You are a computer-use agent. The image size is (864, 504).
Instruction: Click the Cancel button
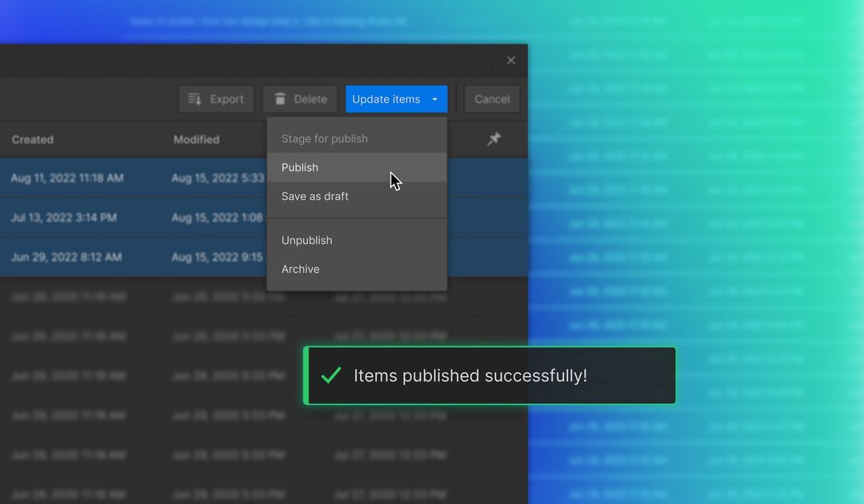pos(491,98)
